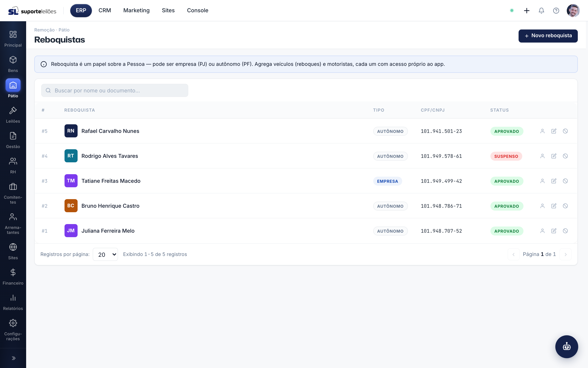Go to previous page arrow

(x=513, y=254)
